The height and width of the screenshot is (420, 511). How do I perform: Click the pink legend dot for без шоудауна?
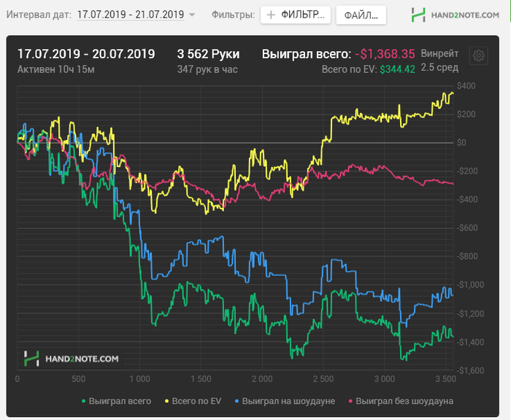(x=350, y=402)
